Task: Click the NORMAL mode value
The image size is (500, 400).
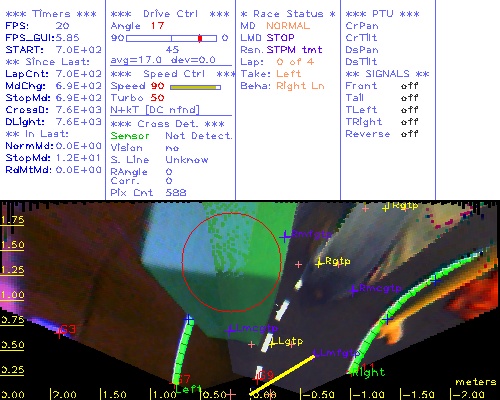Action: [x=288, y=26]
